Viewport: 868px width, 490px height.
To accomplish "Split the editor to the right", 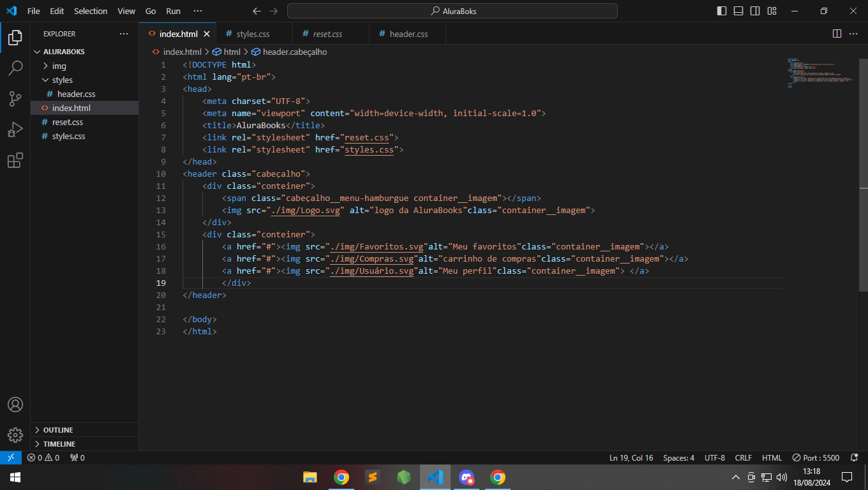I will coord(837,34).
